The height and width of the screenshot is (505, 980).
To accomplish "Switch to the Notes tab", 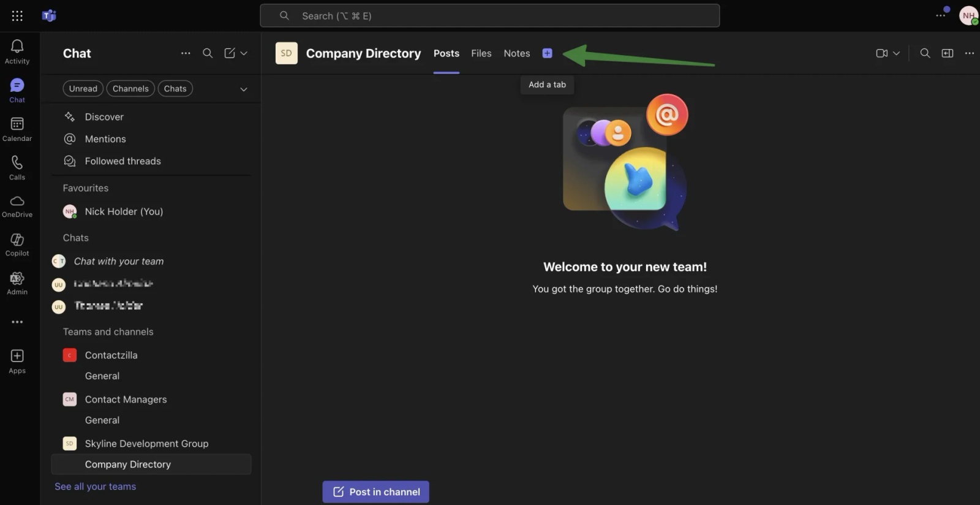I will click(x=517, y=53).
